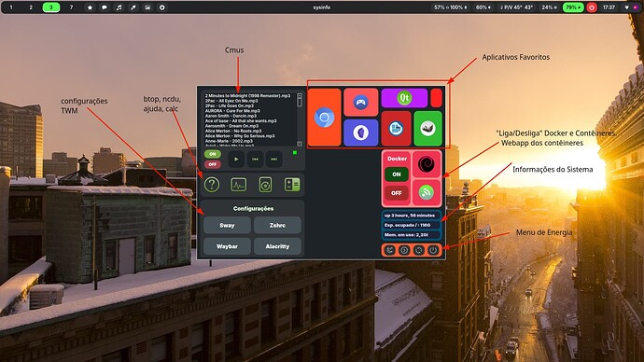644x362 pixels.
Task: Click the 'Mem. em uso: 2,2Gi' entry
Action: click(411, 235)
